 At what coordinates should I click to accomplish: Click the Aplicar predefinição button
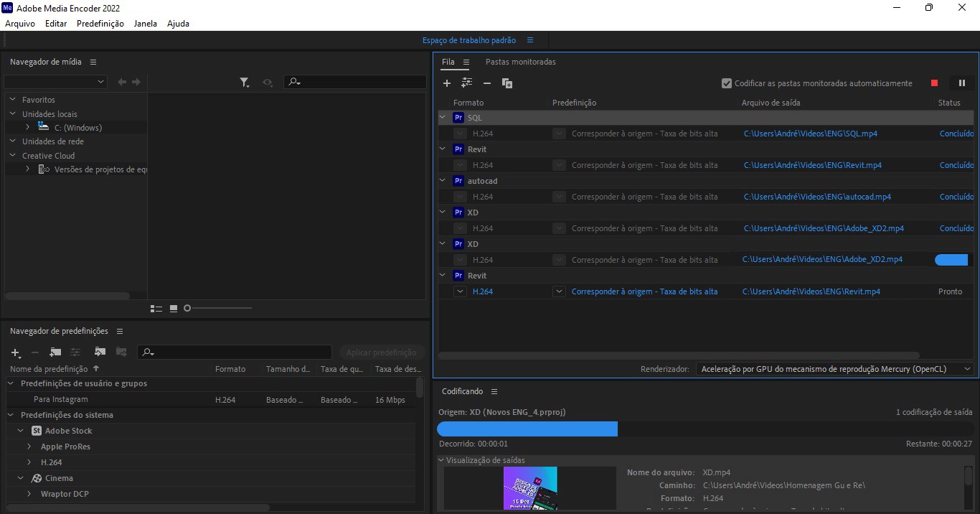coord(382,352)
